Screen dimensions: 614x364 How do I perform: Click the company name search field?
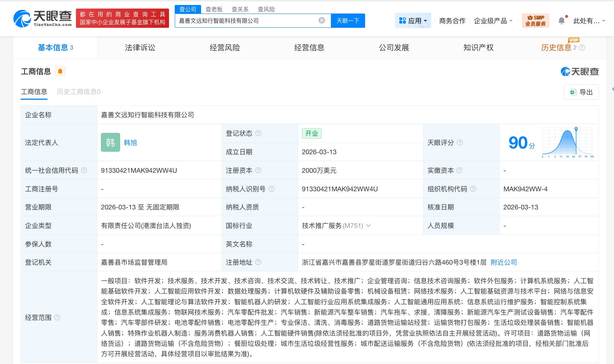246,21
